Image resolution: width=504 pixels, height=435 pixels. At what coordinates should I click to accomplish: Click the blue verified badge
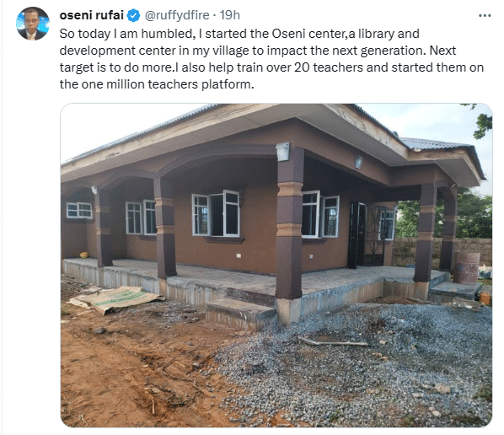[x=133, y=15]
